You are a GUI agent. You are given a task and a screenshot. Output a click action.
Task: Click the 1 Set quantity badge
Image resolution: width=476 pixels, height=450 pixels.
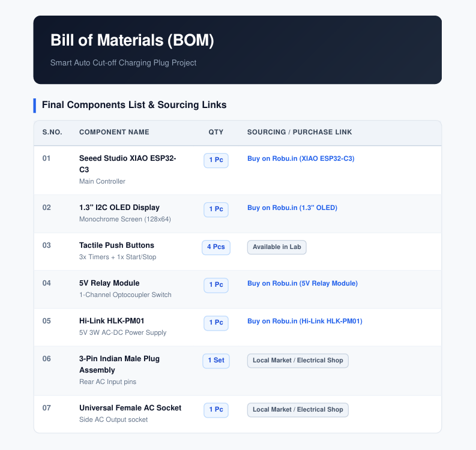point(216,361)
